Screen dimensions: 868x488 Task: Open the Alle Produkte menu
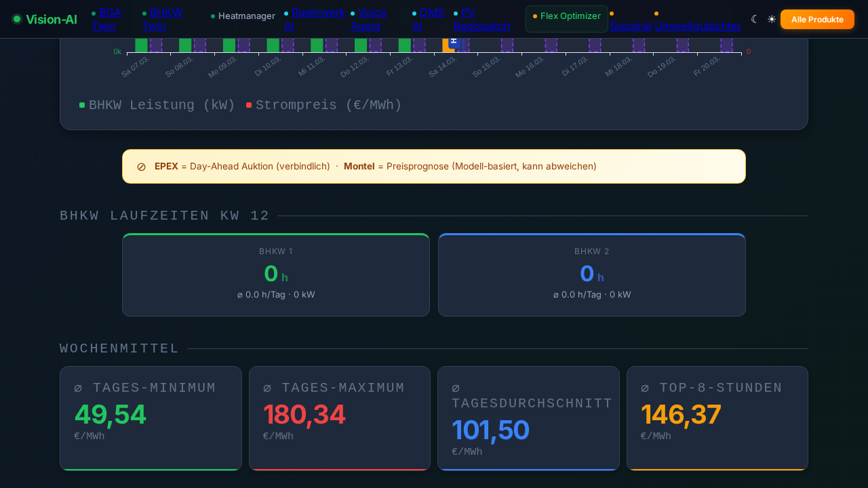point(817,19)
